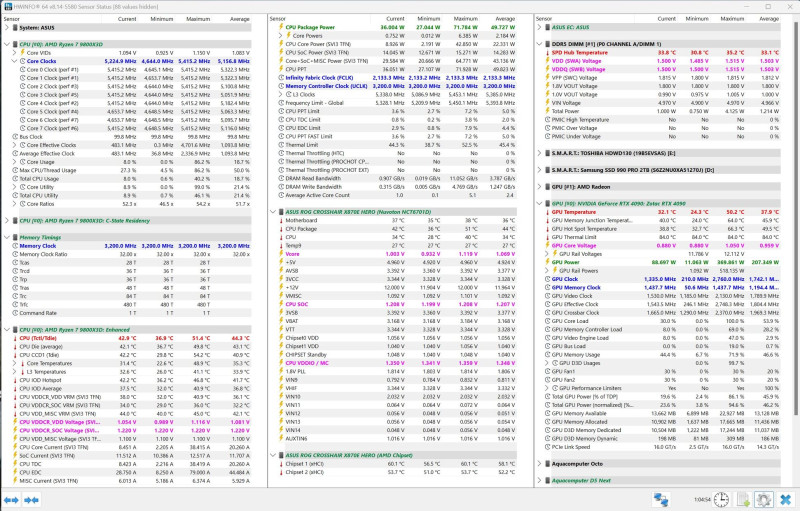Click the chip icon beside Memory Timings
This screenshot has height=511, width=800.
pos(15,237)
